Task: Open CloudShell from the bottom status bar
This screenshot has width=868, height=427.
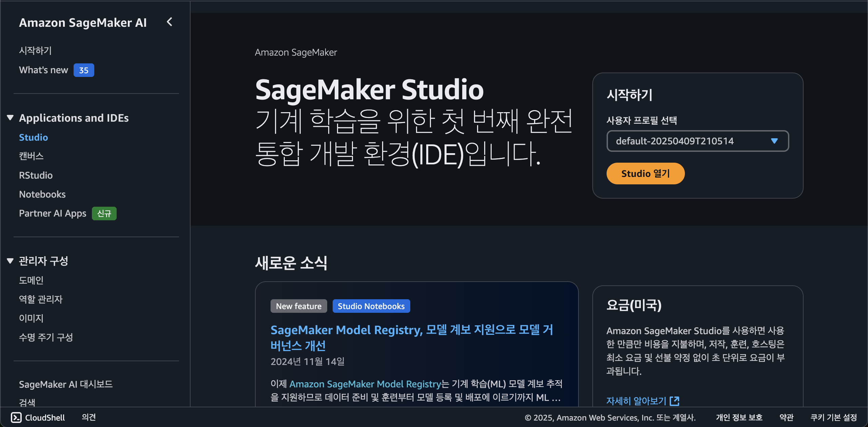Action: (x=39, y=418)
